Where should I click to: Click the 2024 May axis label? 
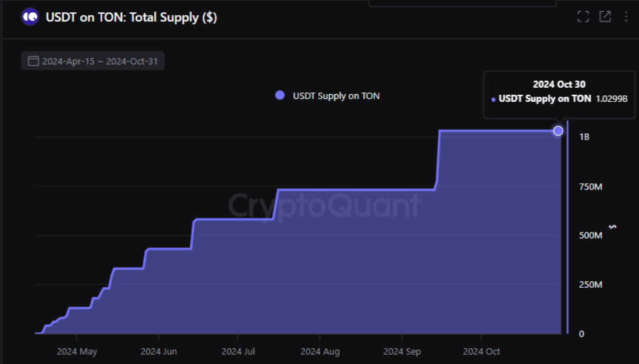point(77,351)
